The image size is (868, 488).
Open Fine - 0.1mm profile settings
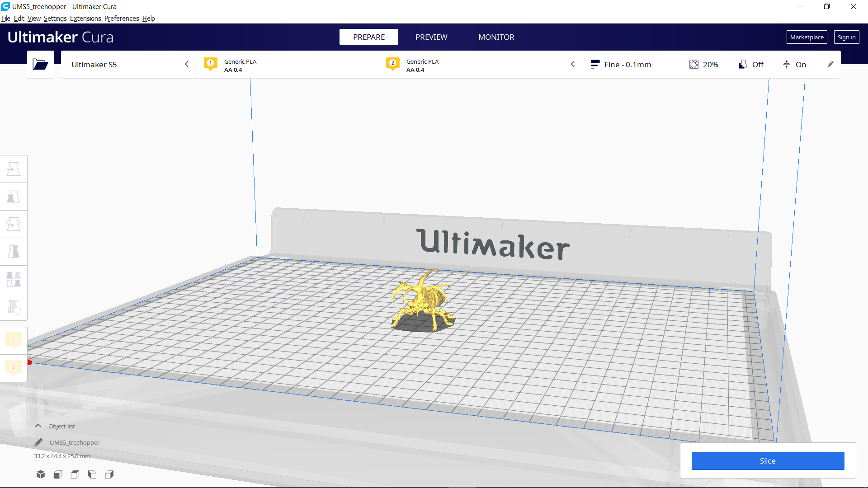tap(621, 65)
